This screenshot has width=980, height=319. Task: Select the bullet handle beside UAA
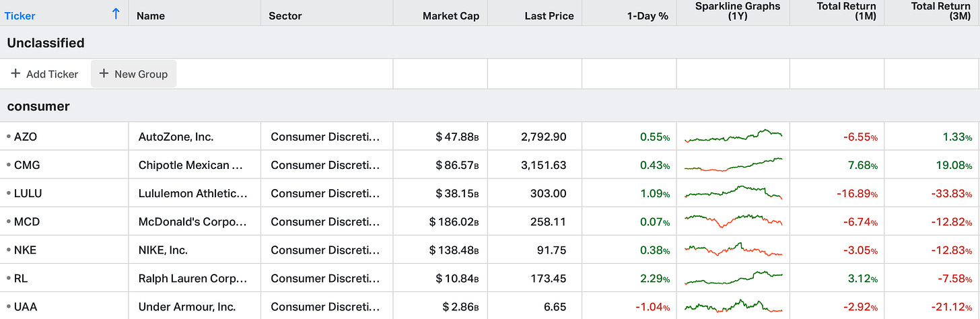tap(8, 307)
